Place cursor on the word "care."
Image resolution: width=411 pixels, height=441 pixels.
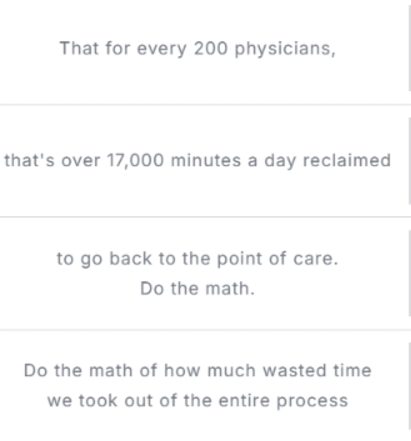(x=316, y=259)
